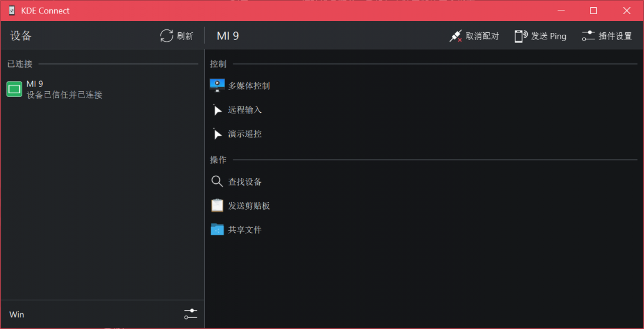Click the 设备 sidebar heading
The width and height of the screenshot is (644, 329).
coord(21,36)
